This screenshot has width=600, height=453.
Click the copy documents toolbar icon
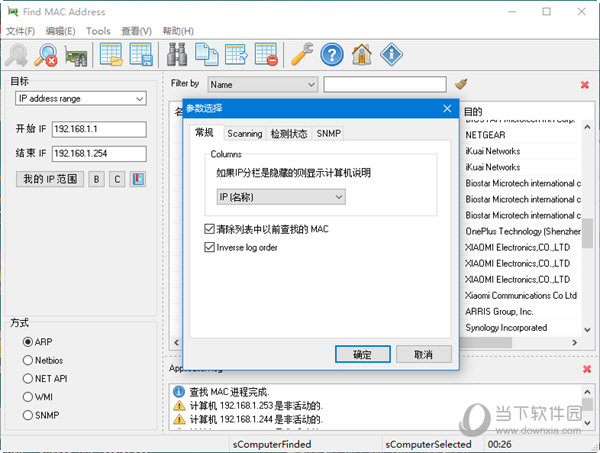[207, 55]
